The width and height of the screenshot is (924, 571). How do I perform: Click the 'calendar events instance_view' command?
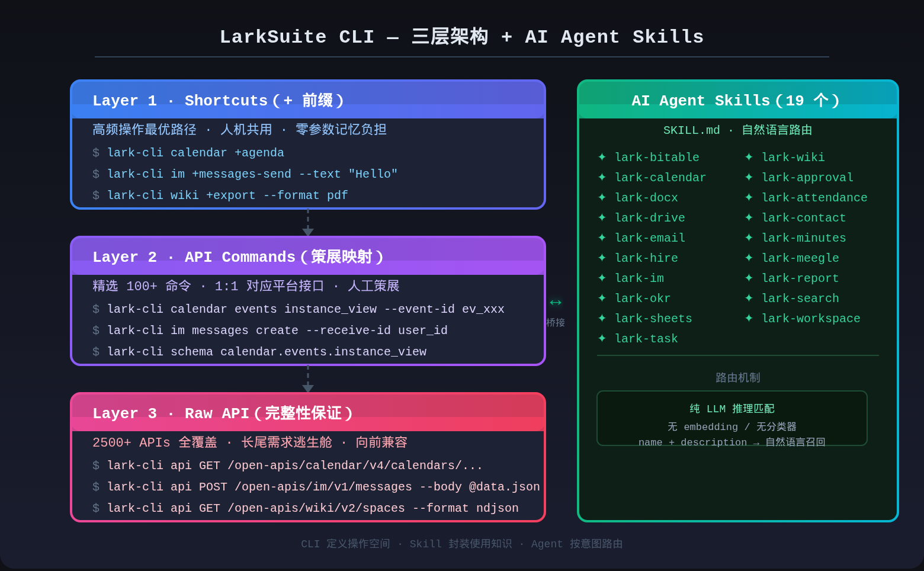point(299,309)
